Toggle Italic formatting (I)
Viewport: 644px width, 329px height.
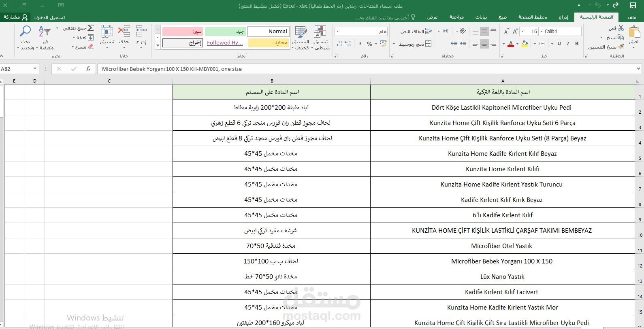point(568,44)
